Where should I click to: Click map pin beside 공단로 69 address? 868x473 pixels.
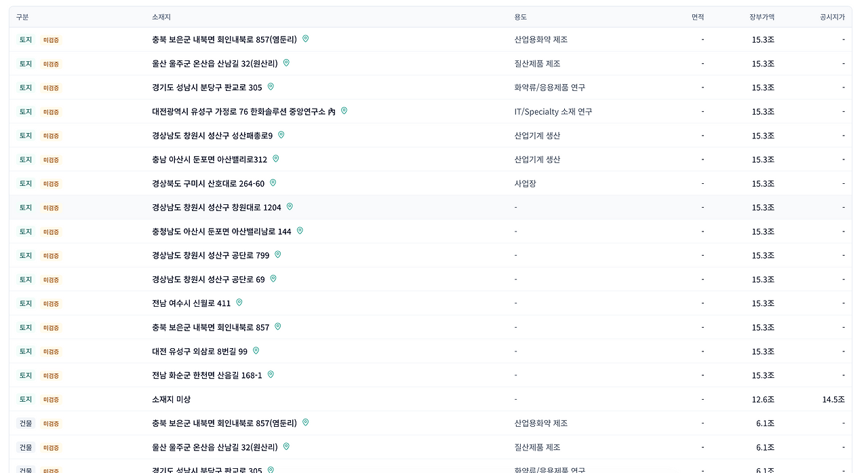273,279
